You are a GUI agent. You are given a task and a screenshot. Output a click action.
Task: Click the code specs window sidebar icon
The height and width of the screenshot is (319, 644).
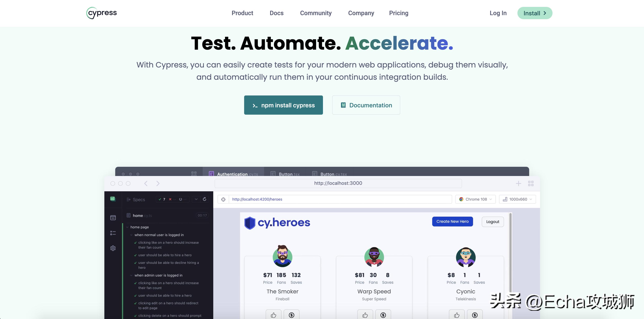pyautogui.click(x=113, y=218)
